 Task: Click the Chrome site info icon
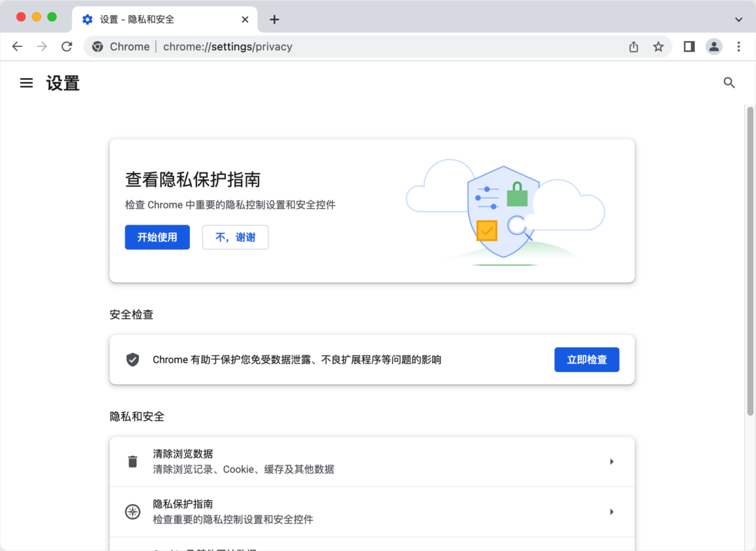click(98, 47)
